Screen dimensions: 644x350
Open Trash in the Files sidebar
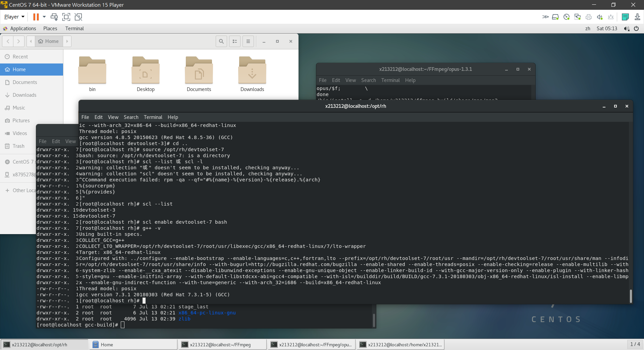coord(18,146)
